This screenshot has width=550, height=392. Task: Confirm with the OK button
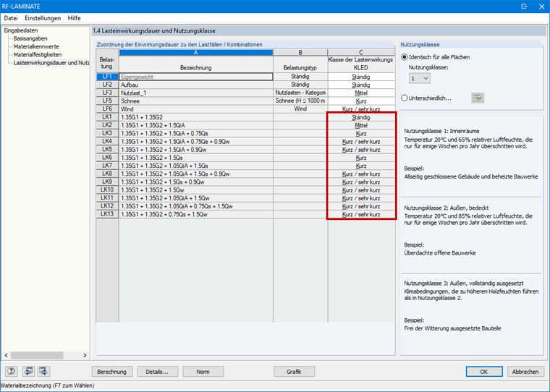(x=484, y=372)
